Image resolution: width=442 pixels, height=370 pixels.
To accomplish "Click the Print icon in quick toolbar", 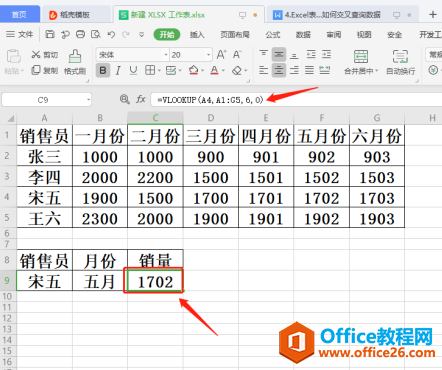I will tap(80, 34).
